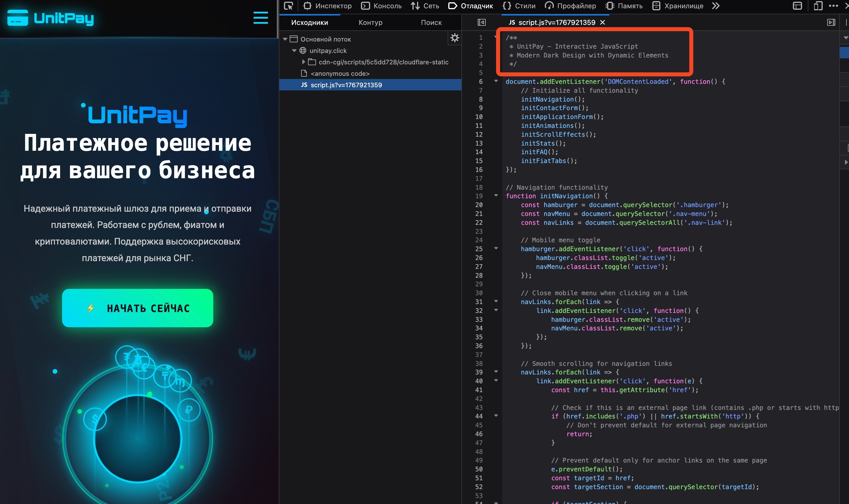Image resolution: width=849 pixels, height=504 pixels.
Task: Select the anonymous code file
Action: (x=339, y=73)
